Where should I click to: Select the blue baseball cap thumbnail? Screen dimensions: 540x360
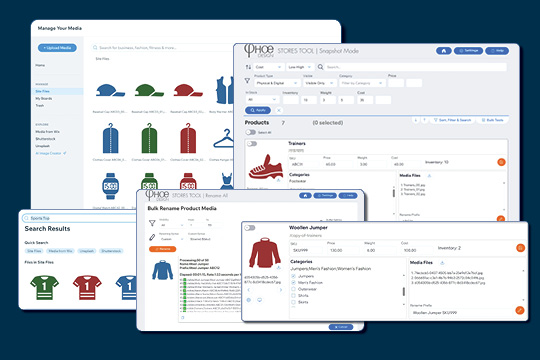point(110,91)
